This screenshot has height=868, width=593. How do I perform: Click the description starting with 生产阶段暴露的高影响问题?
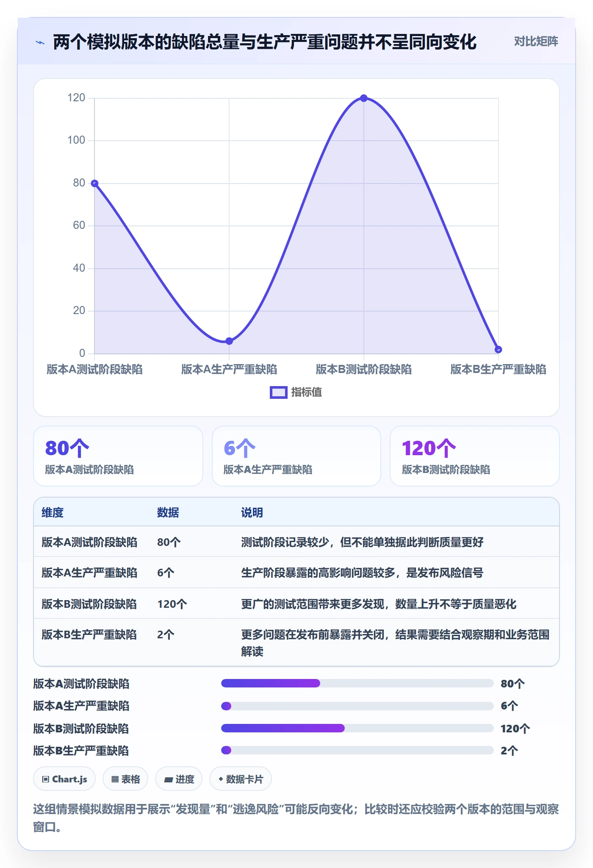click(x=362, y=573)
